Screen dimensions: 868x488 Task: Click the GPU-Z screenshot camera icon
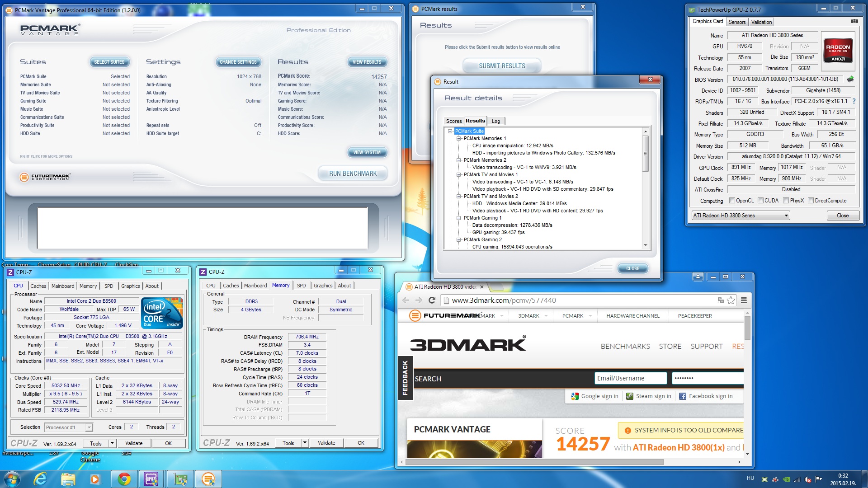click(x=854, y=21)
